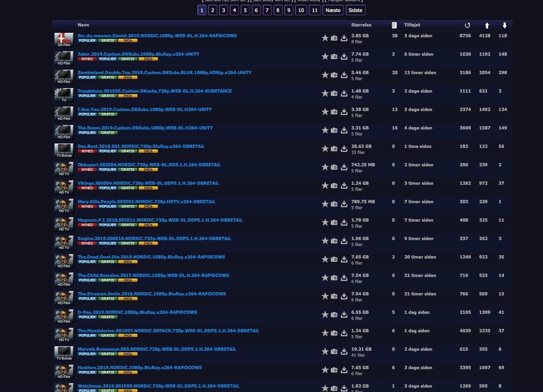Click comment count 38 for Ser.du.maanen.Daniel
Image resolution: width=543 pixels, height=392 pixels.
(395, 36)
